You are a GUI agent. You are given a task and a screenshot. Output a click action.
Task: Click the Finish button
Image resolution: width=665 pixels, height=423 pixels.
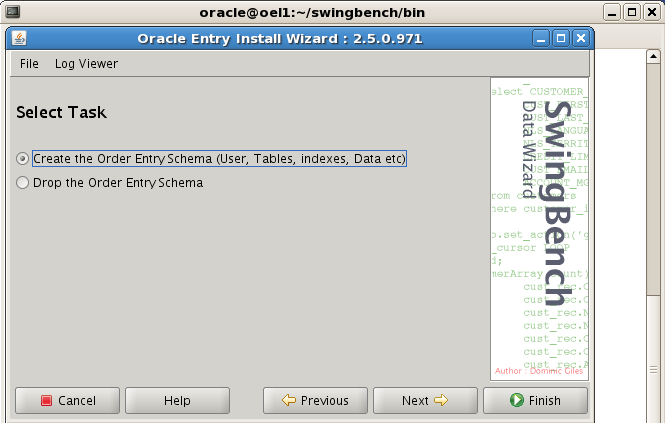tap(535, 401)
